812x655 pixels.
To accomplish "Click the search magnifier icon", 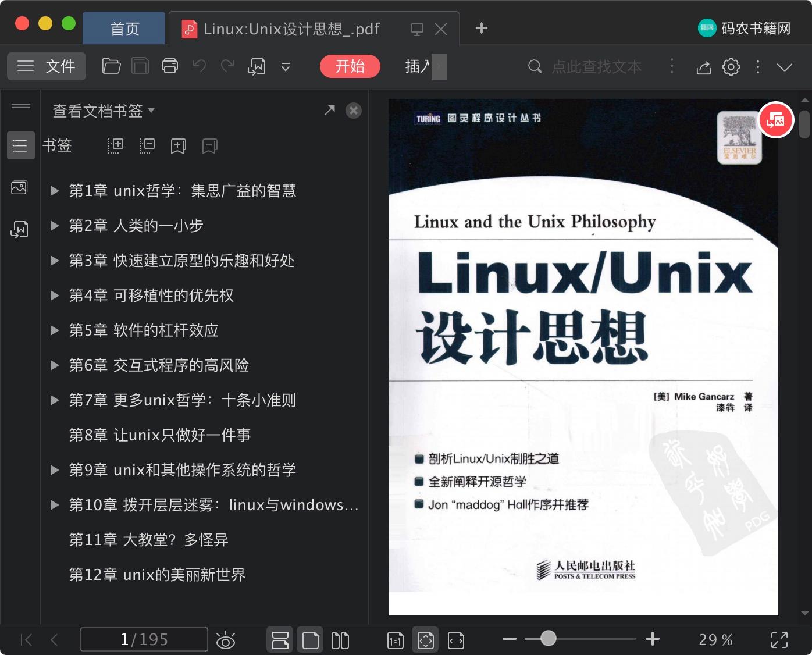I will click(535, 66).
